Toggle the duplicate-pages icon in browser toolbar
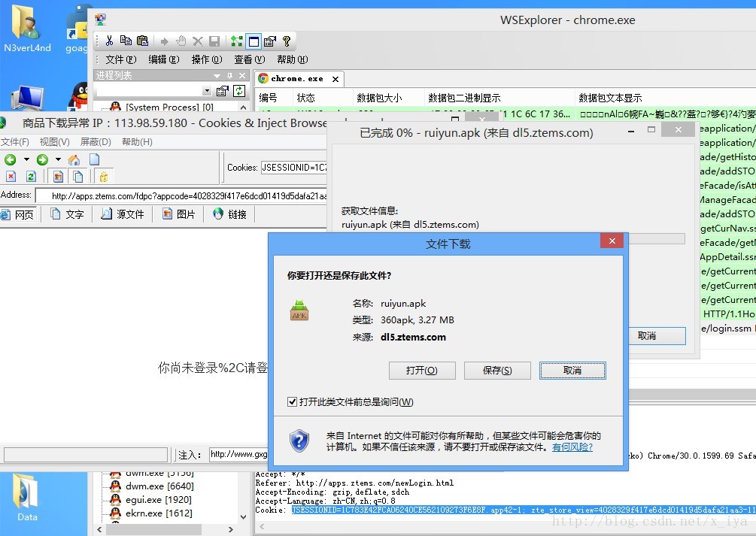Screen dimensions: 756x536 click(x=78, y=177)
